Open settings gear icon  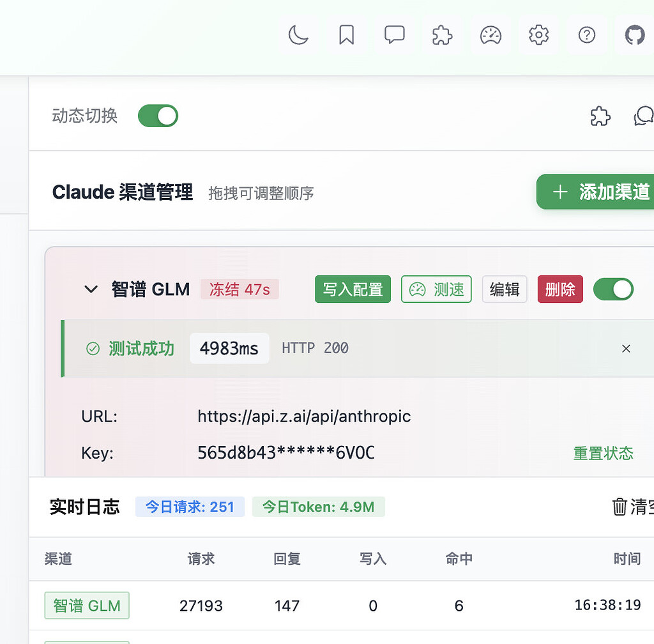(538, 35)
